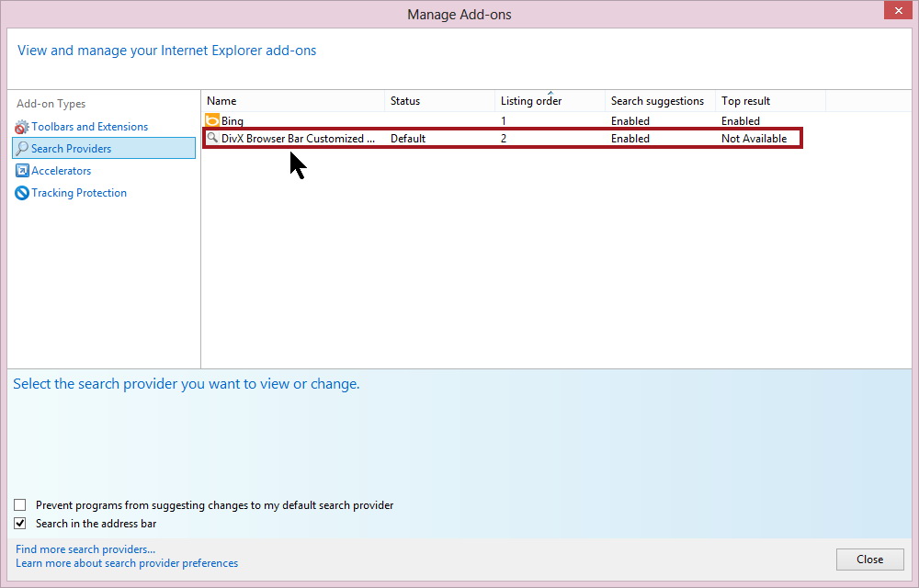Open Learn more about search provider preferences
Screen dimensions: 919x588
click(x=127, y=563)
